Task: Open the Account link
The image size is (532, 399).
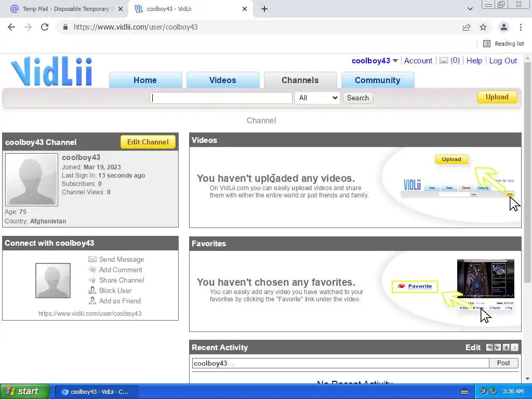Action: (x=418, y=61)
